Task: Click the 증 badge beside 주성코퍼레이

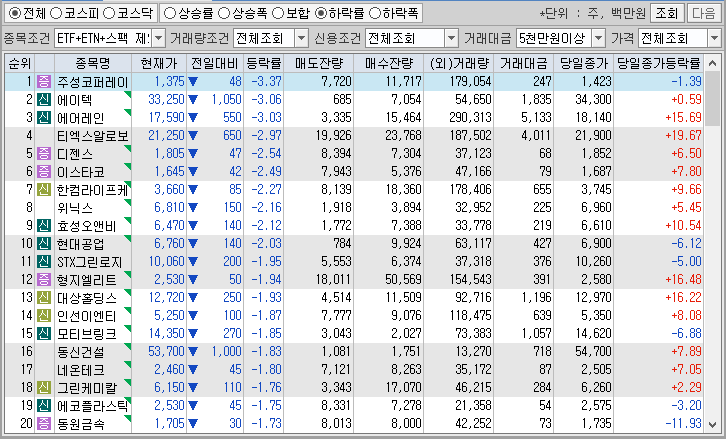Action: (x=44, y=82)
